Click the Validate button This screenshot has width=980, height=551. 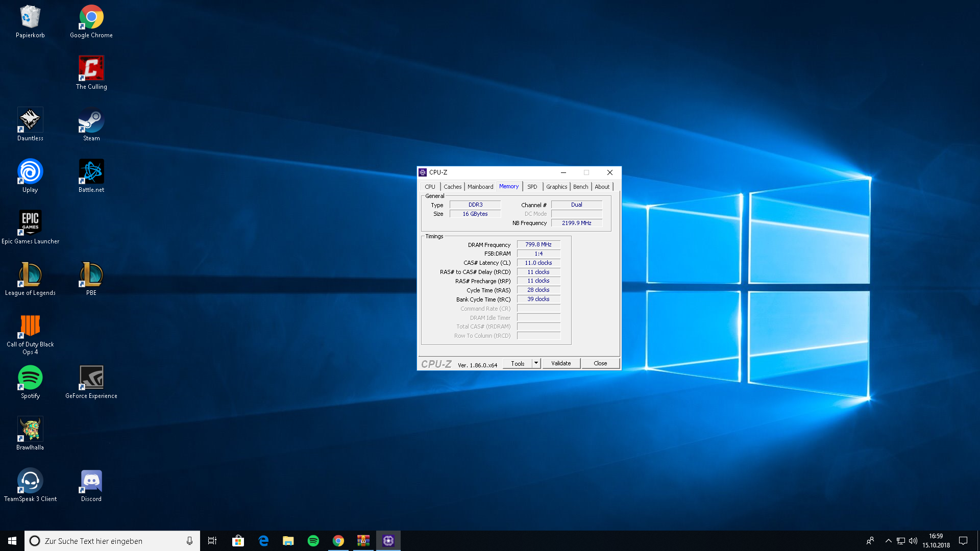(x=561, y=363)
